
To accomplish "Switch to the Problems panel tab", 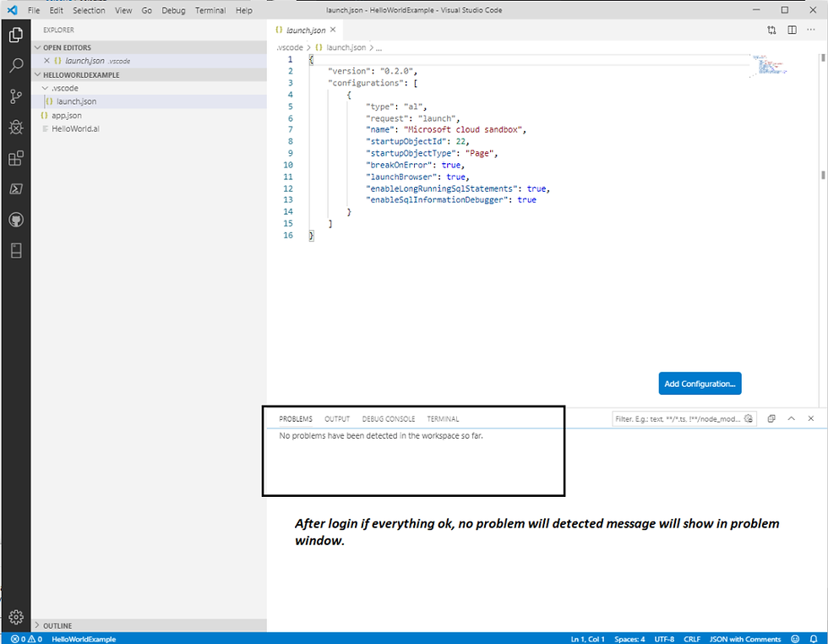I will pos(296,419).
